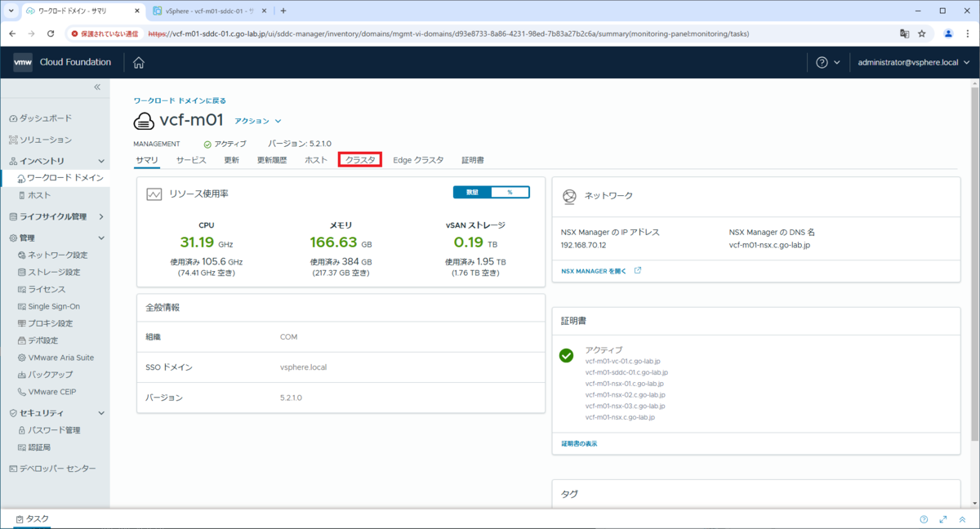Click the task panel help icon
Image resolution: width=980 pixels, height=529 pixels.
[924, 519]
